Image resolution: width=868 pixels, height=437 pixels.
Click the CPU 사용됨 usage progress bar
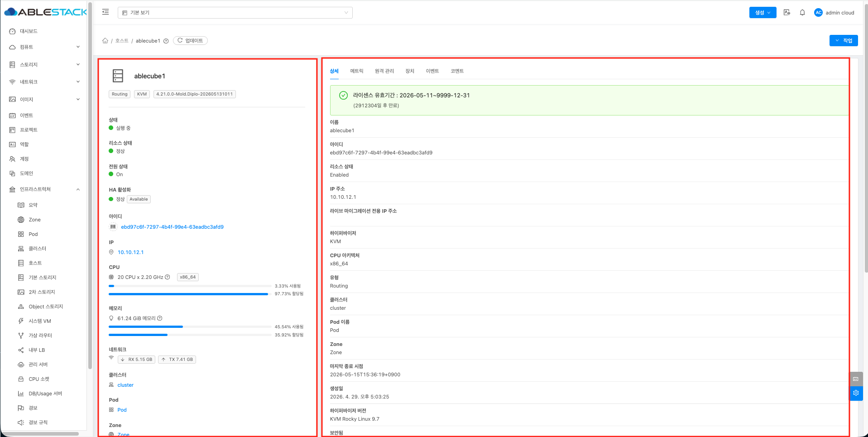[x=190, y=286]
